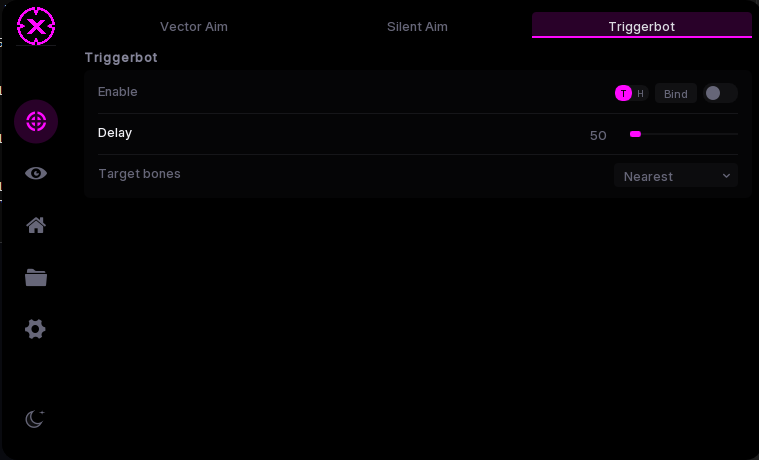Click the crosshair X logo icon

(36, 26)
